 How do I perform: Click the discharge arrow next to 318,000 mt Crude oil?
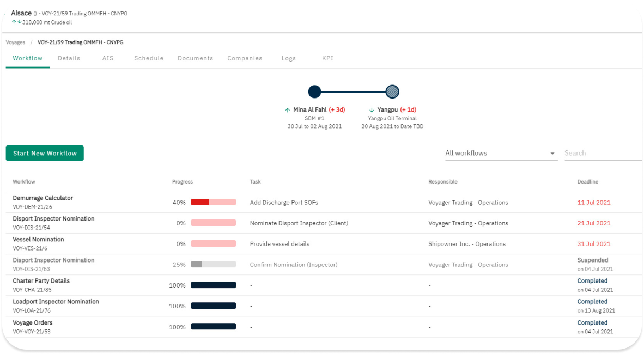click(x=19, y=22)
